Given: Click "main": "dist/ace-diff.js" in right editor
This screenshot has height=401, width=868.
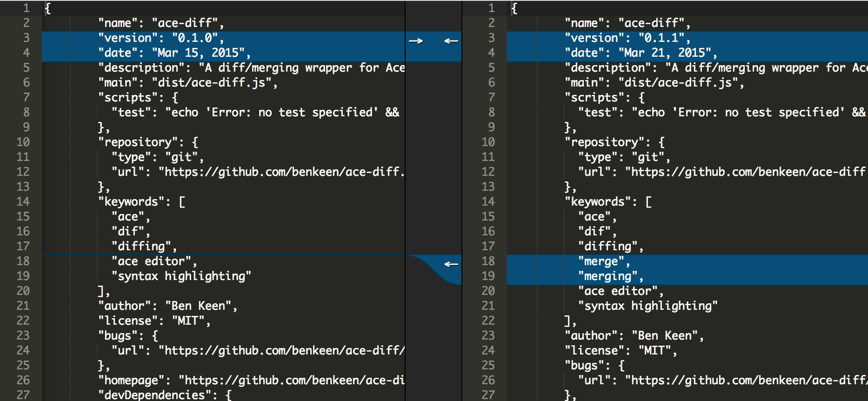Looking at the screenshot, I should pos(654,83).
